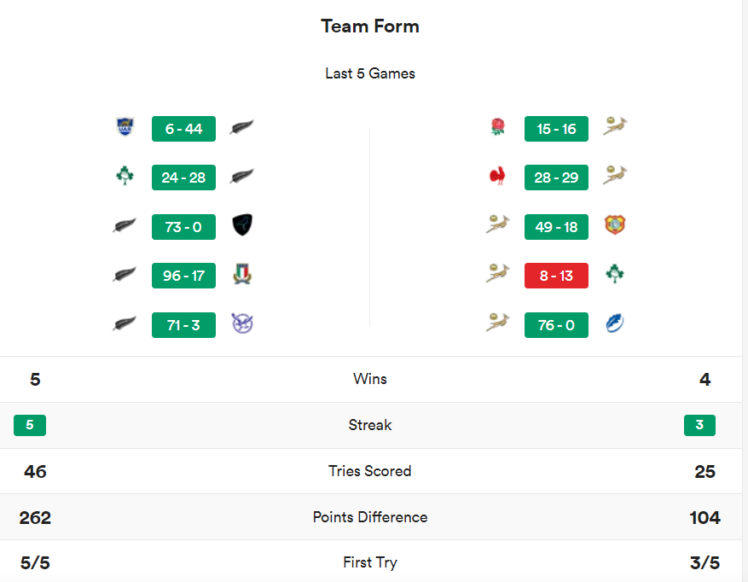
Task: Open the 28 - 29 match result
Action: pyautogui.click(x=556, y=177)
